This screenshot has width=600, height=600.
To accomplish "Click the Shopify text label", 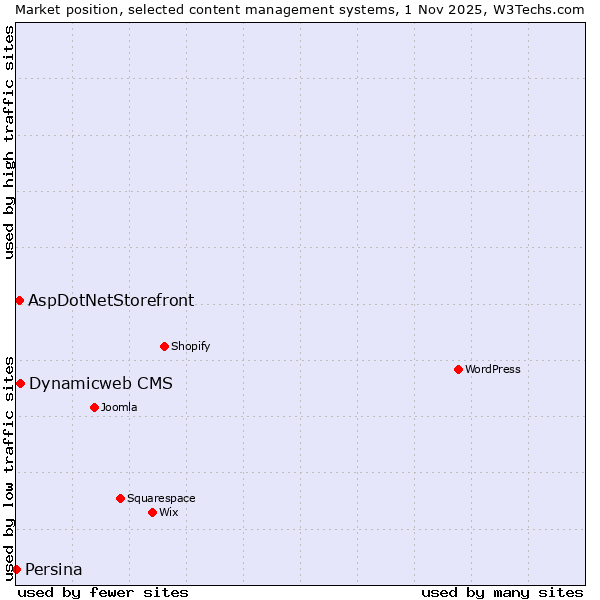I will coord(190,346).
